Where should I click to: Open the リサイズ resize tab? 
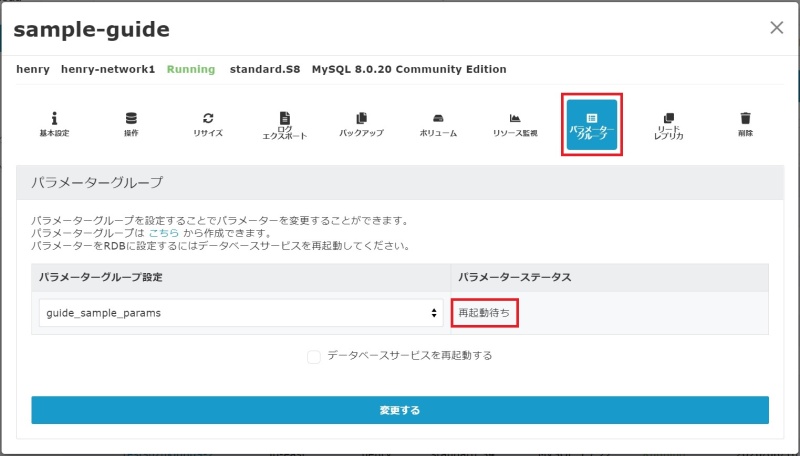point(208,124)
